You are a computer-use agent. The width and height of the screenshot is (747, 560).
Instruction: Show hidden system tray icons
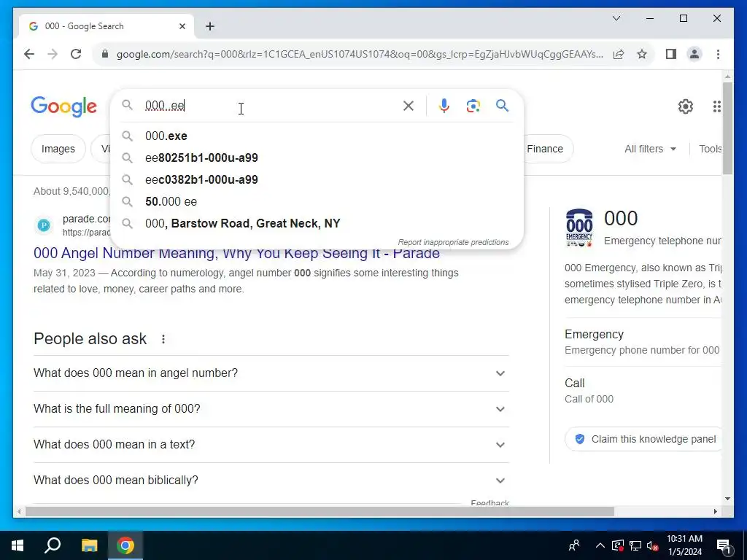click(600, 545)
